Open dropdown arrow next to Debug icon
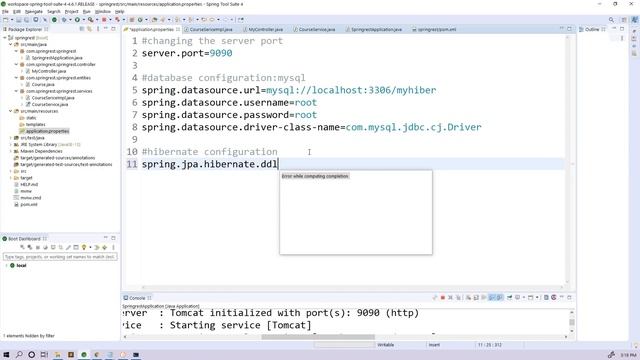The image size is (640, 360). point(70,20)
